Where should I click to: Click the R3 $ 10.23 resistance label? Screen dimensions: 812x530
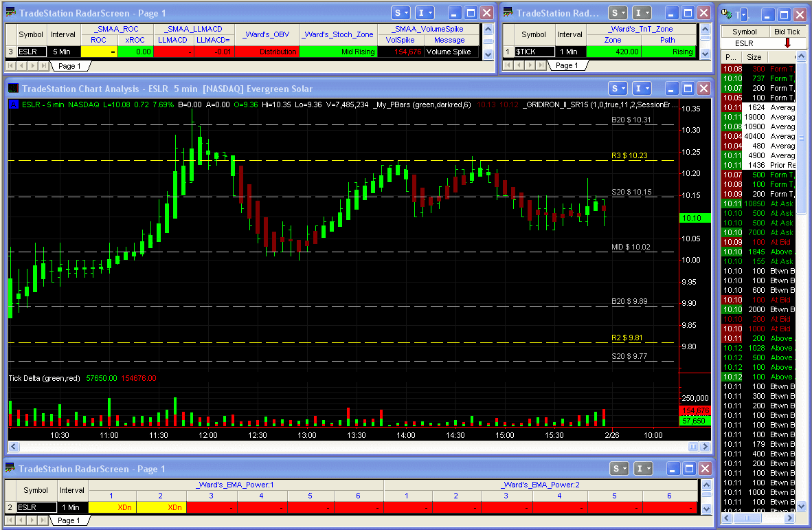pyautogui.click(x=629, y=155)
